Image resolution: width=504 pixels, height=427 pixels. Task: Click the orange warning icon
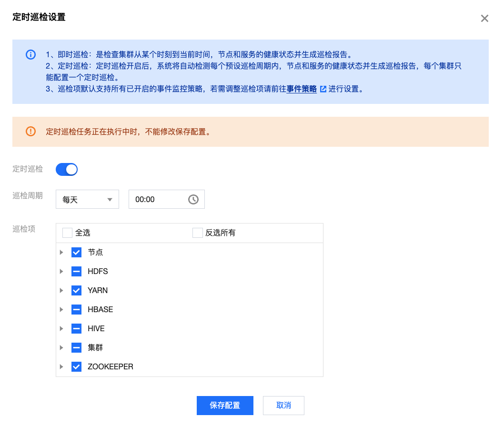tap(30, 132)
